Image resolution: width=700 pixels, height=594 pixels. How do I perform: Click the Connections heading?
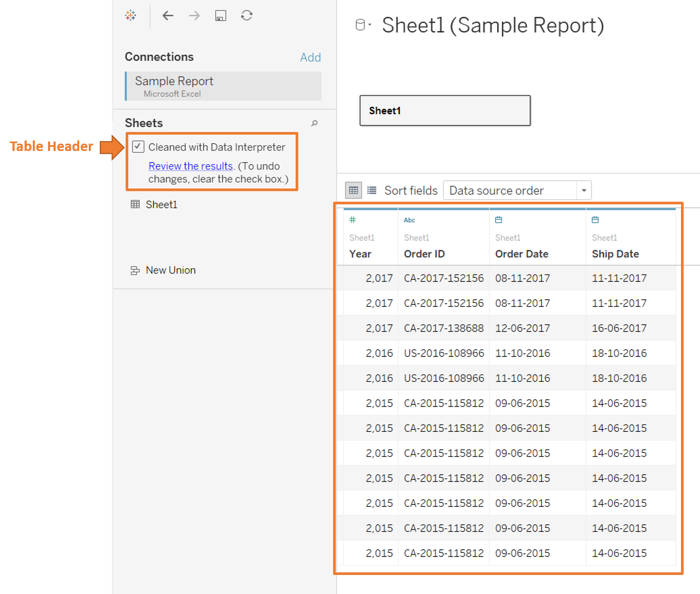(x=159, y=56)
